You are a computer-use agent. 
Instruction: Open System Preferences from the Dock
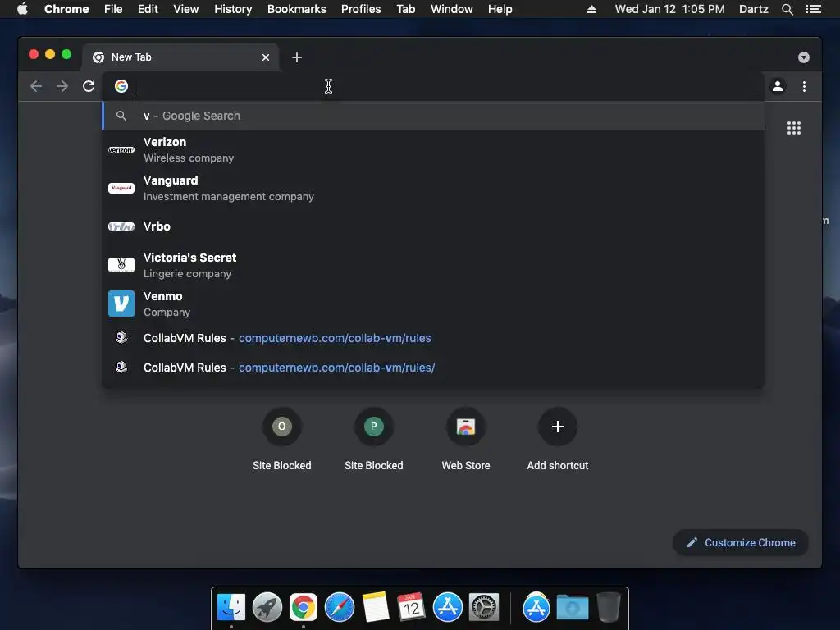click(484, 608)
